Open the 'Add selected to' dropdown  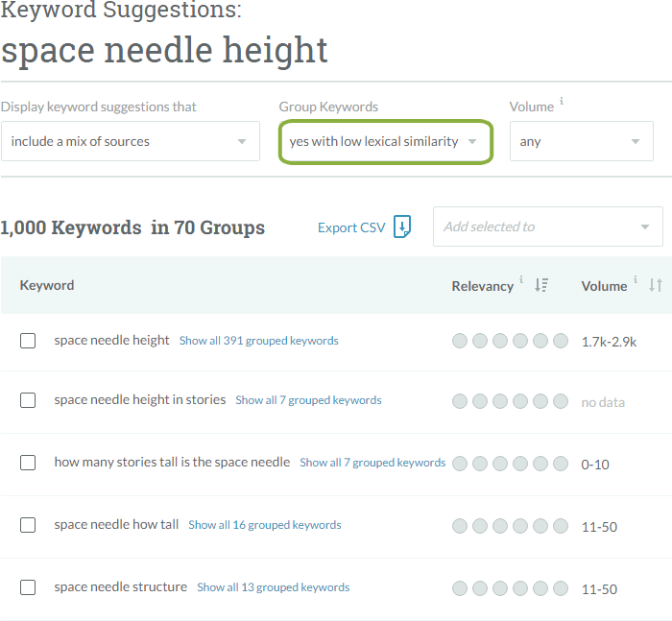click(547, 227)
